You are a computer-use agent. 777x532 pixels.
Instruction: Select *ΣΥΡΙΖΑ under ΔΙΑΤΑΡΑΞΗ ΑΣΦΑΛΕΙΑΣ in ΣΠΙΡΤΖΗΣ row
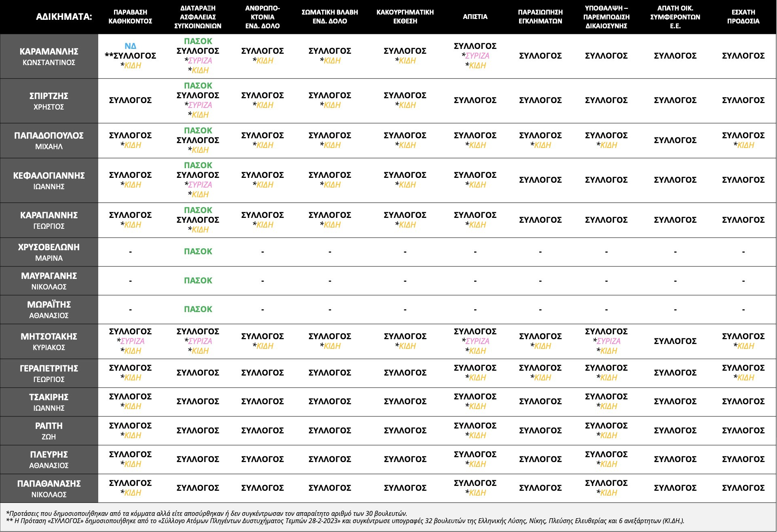click(x=198, y=105)
